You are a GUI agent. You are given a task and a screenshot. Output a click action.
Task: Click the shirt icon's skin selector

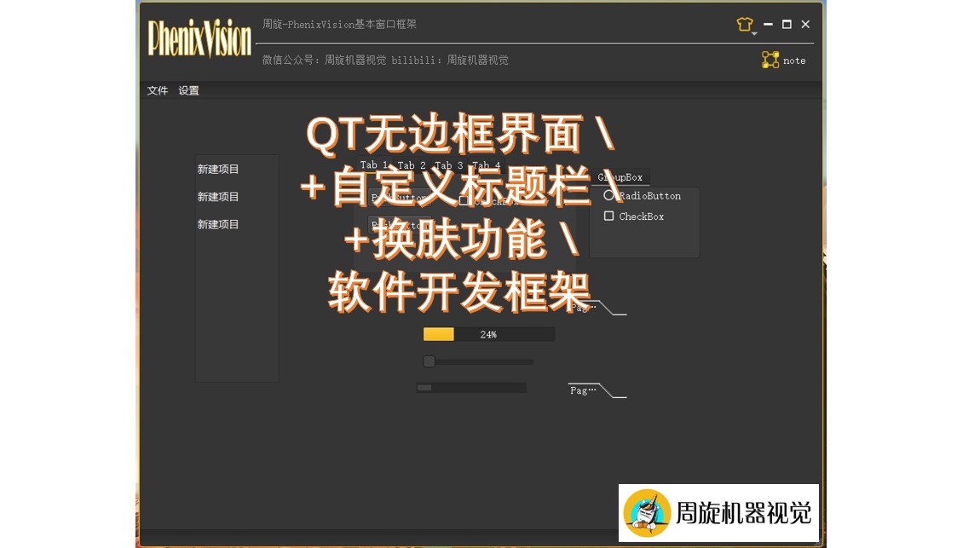(x=744, y=25)
